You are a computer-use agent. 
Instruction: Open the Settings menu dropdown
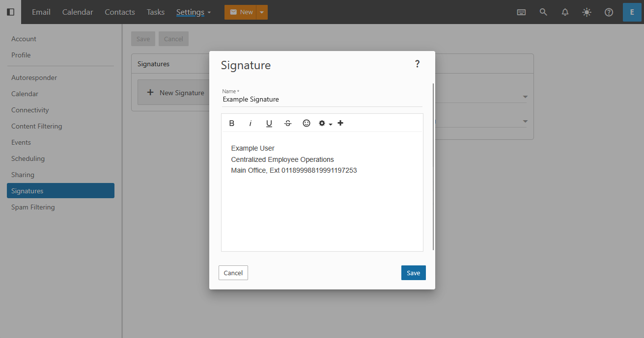pyautogui.click(x=194, y=12)
